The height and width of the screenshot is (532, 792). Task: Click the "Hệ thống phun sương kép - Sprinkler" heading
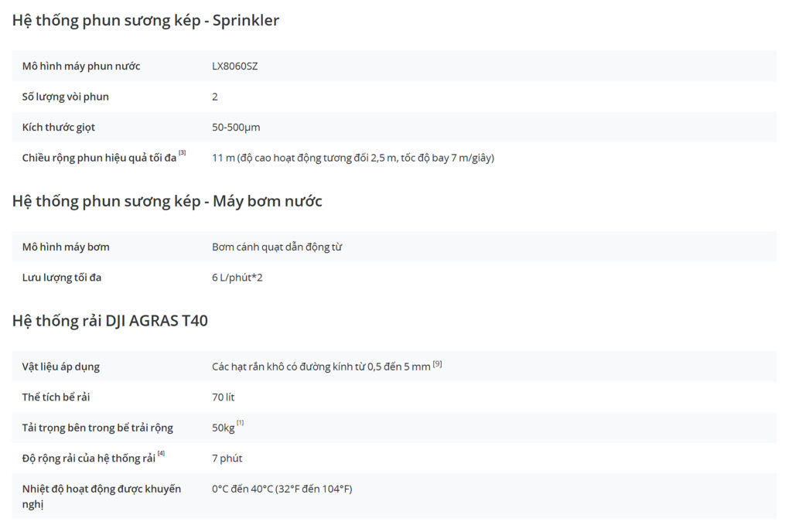pos(145,20)
